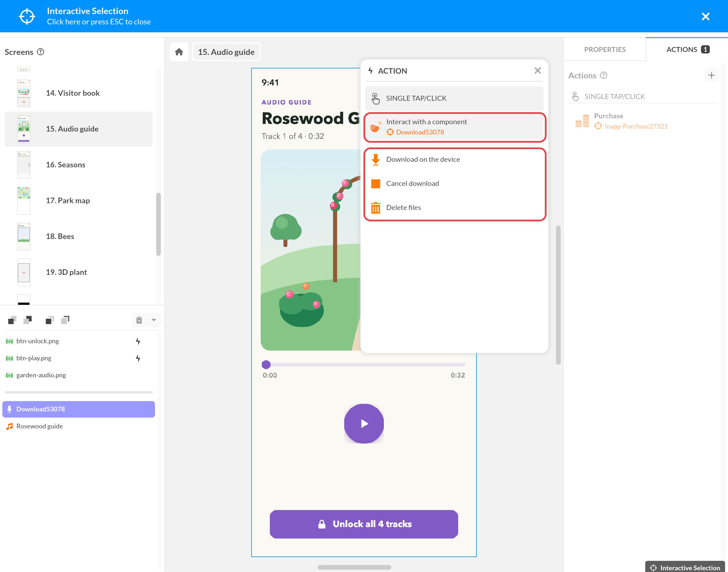The width and height of the screenshot is (728, 572).
Task: Open action bolt for btn-play.png
Action: [138, 358]
